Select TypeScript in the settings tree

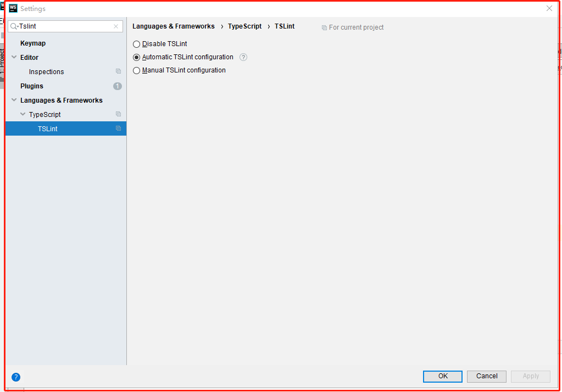45,115
